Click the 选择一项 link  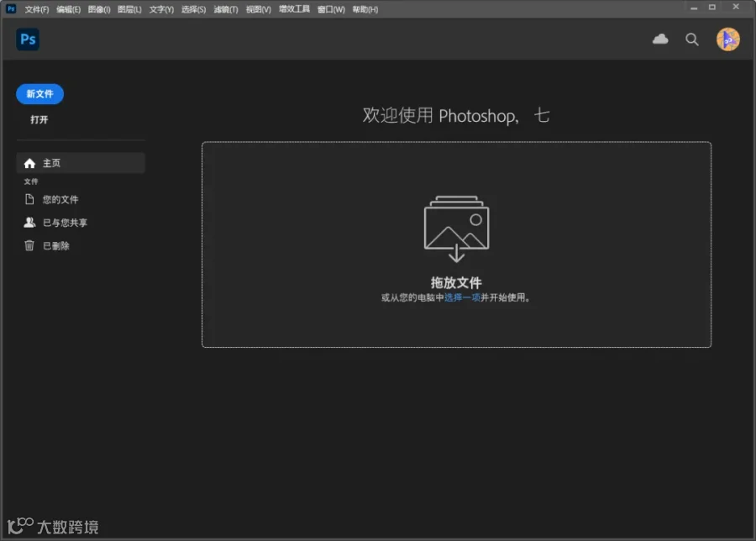462,297
